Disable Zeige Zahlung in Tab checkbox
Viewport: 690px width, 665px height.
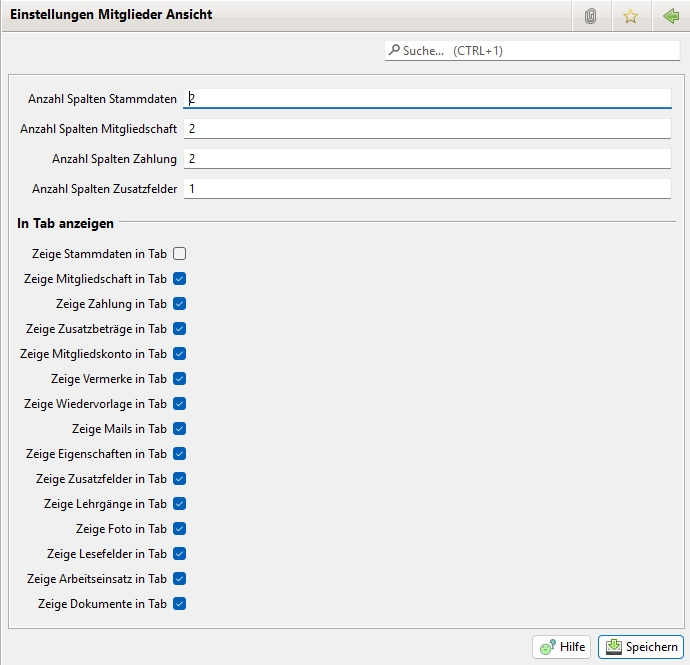(x=180, y=304)
